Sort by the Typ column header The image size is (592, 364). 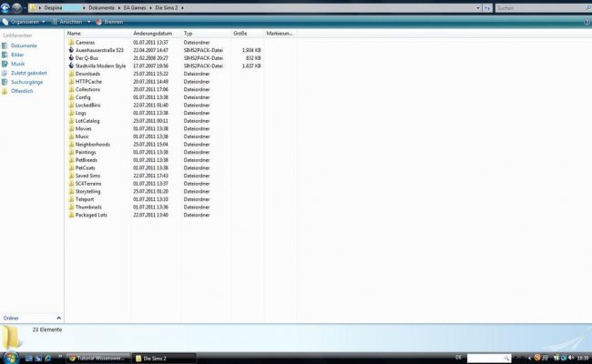206,33
